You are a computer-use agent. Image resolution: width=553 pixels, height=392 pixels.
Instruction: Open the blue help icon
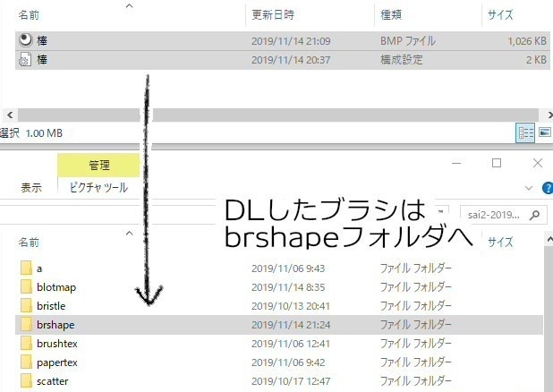coord(548,188)
